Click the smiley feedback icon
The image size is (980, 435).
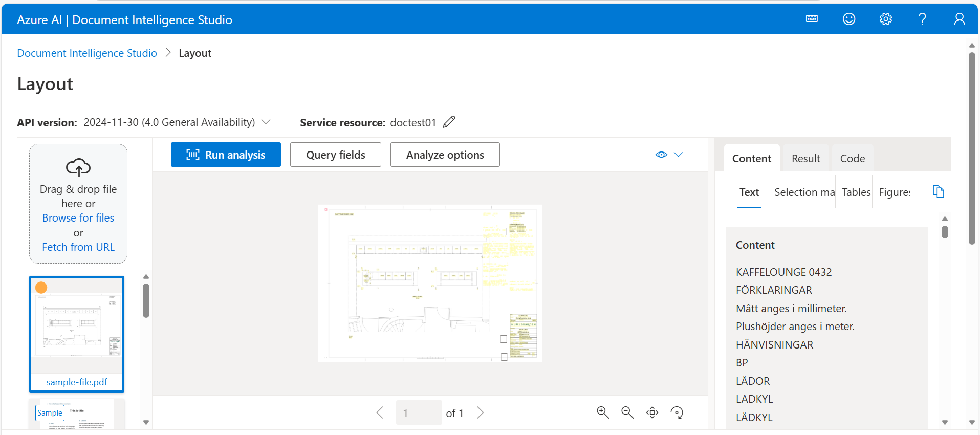[x=849, y=19]
